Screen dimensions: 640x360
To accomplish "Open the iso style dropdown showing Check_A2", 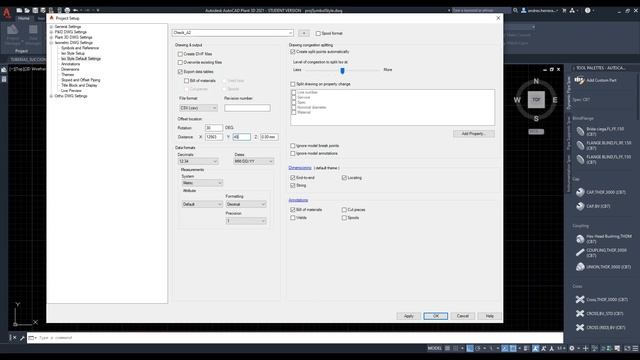I will point(233,33).
